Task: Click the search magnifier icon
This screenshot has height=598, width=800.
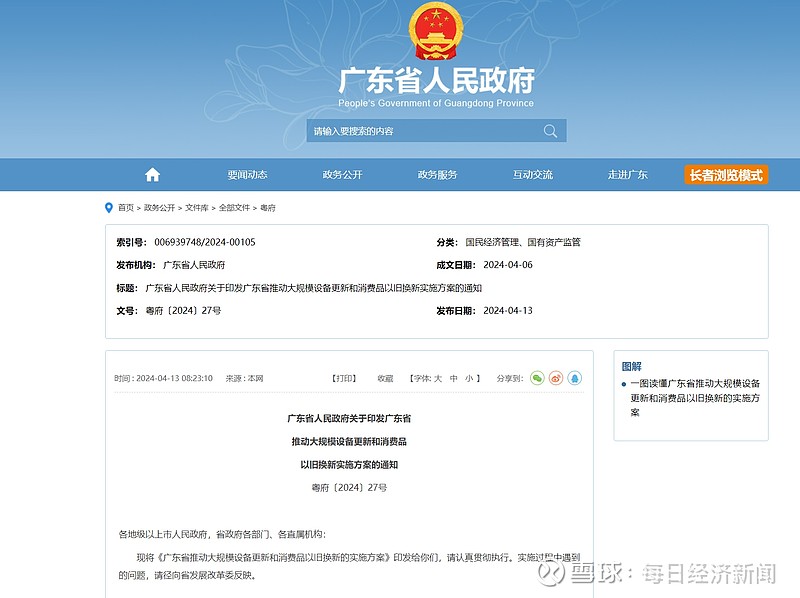Action: click(550, 130)
